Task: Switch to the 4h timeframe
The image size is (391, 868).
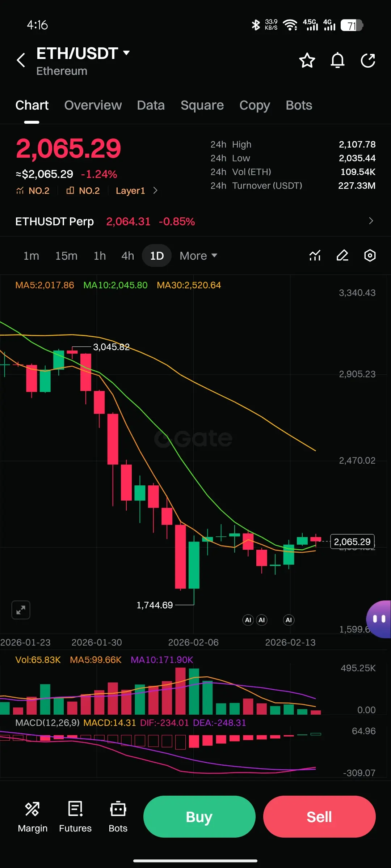Action: point(128,256)
